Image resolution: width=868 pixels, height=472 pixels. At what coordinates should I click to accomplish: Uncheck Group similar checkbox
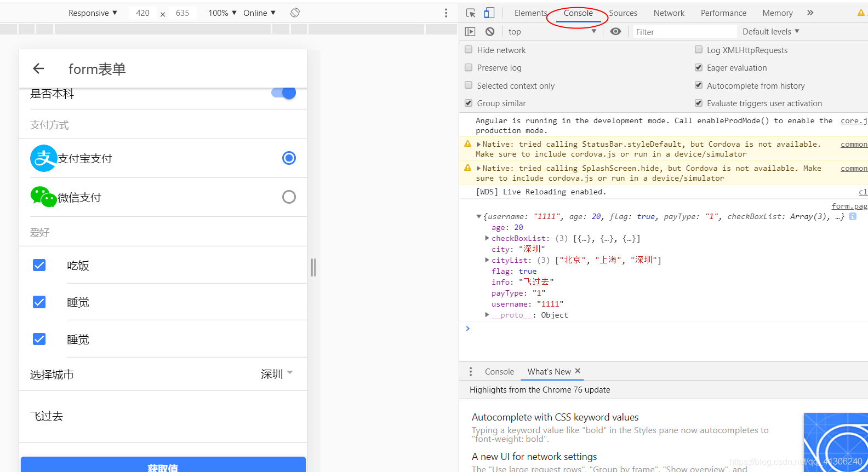[469, 103]
